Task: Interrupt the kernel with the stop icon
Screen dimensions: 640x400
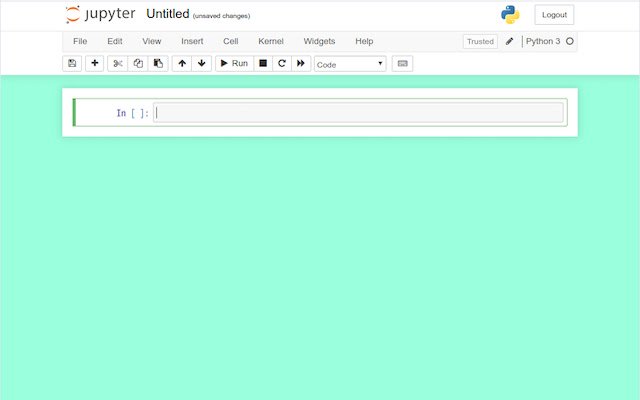Action: pos(263,63)
